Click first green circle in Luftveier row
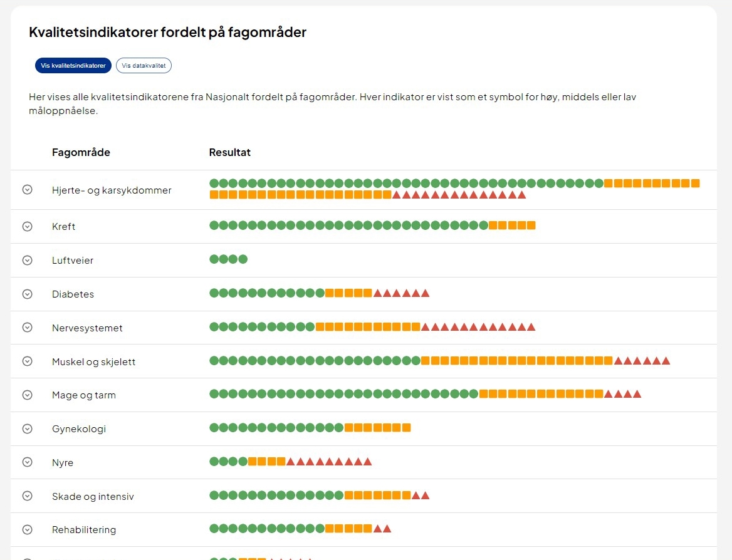 (x=214, y=259)
